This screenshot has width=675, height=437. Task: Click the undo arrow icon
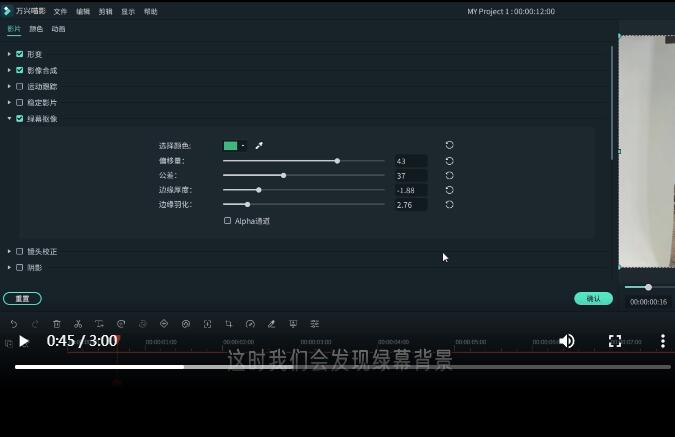coord(13,324)
